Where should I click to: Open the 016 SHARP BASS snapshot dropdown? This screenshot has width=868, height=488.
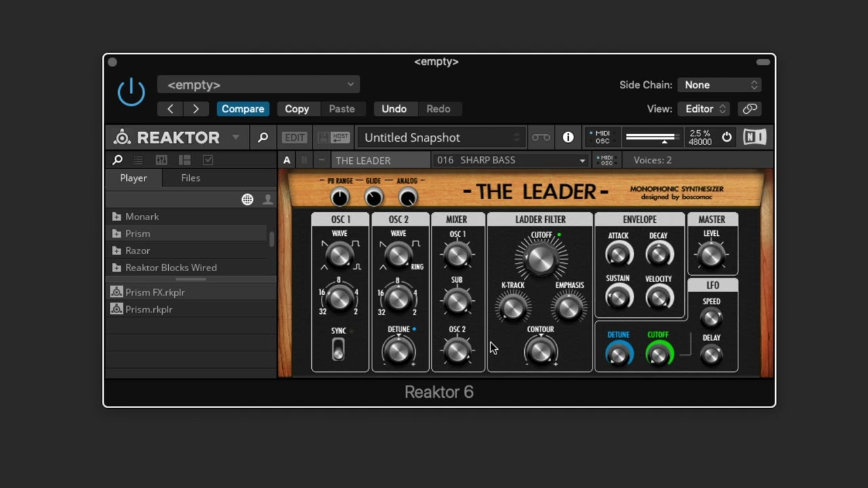pyautogui.click(x=511, y=160)
